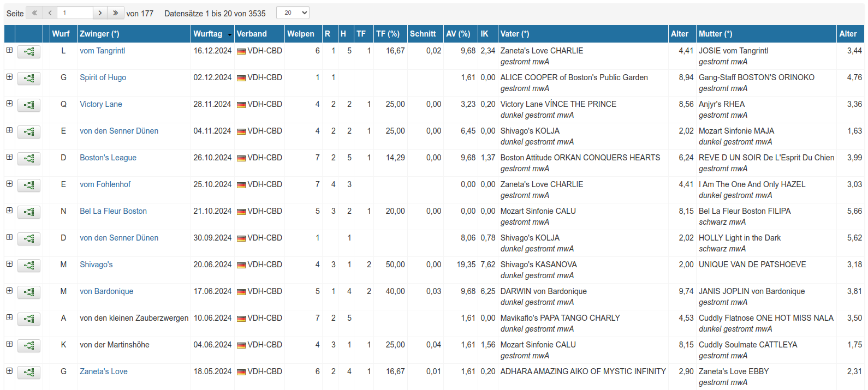The height and width of the screenshot is (390, 868).
Task: Select sire ADHARA AMAZING AIKO OF MYSTIC INFINITY
Action: (583, 371)
